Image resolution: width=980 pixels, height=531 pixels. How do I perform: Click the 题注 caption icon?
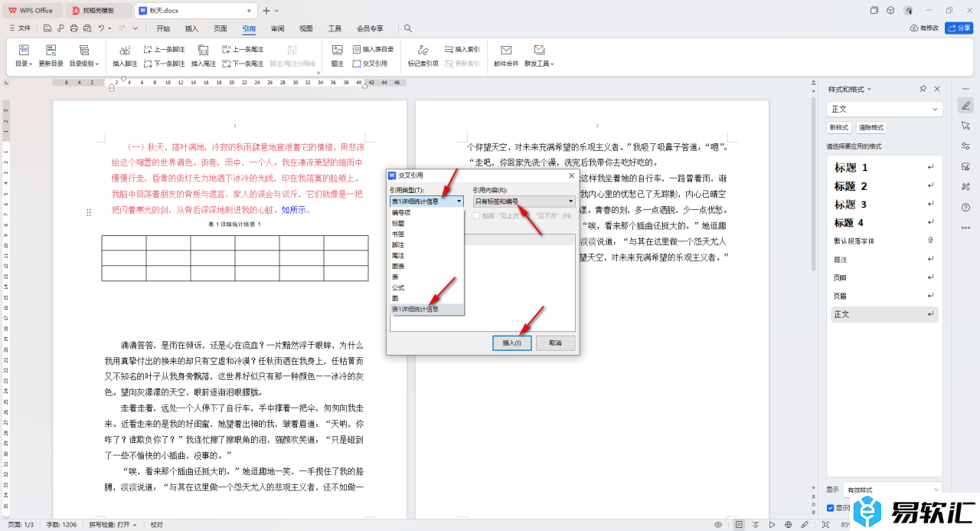pos(338,51)
